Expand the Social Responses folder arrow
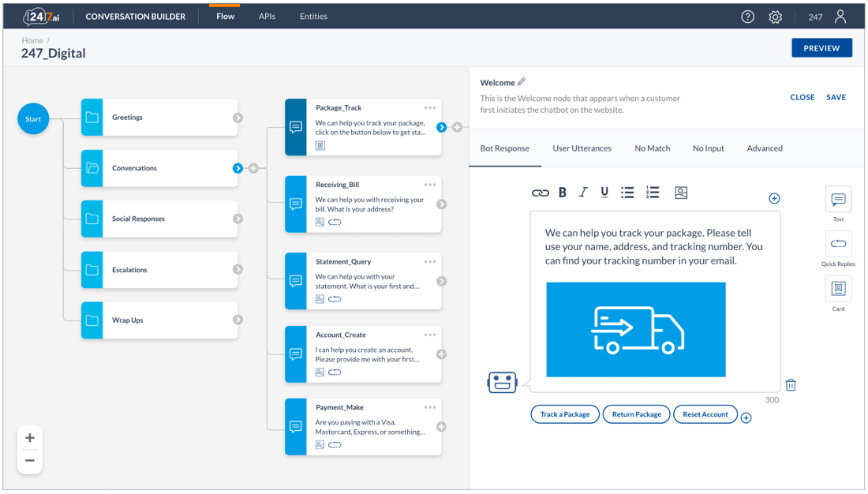 [238, 219]
